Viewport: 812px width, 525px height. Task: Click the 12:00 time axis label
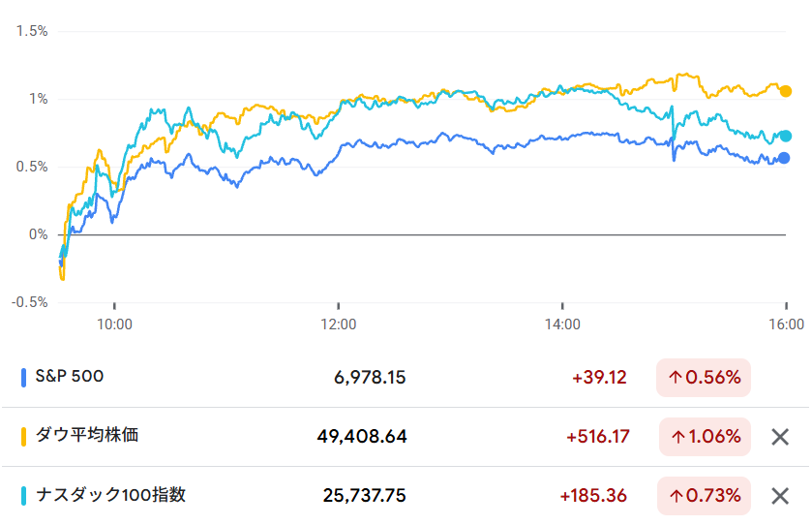tap(338, 324)
